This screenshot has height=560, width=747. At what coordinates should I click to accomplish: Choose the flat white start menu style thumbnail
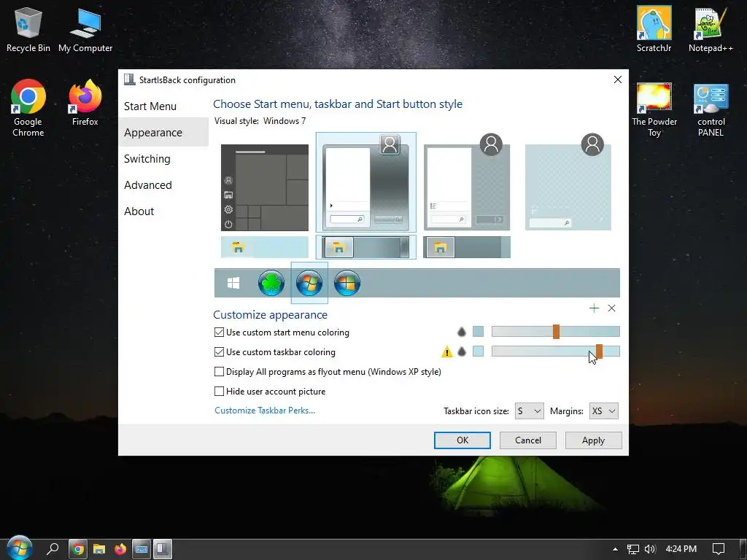tap(467, 182)
